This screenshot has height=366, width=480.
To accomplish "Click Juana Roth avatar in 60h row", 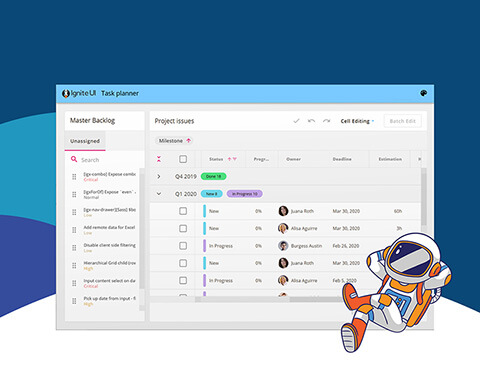I will coord(283,211).
